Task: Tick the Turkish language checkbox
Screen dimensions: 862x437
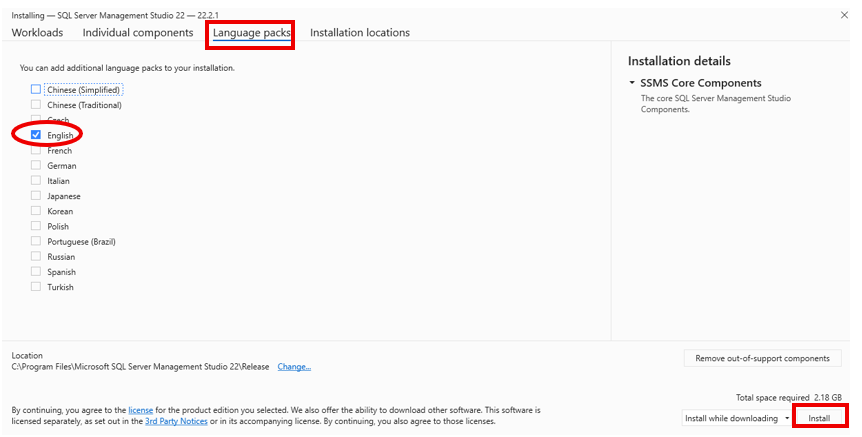Action: pyautogui.click(x=36, y=286)
